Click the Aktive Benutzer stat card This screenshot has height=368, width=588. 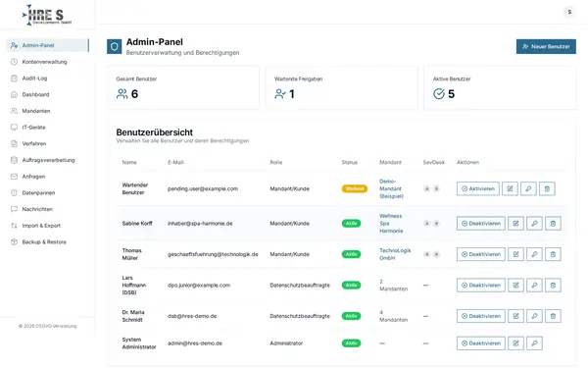(x=500, y=88)
